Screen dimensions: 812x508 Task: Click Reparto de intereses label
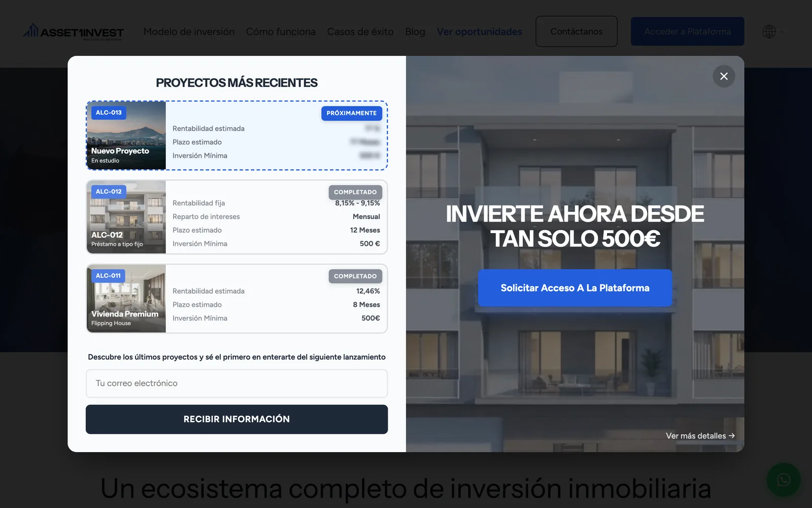(x=206, y=216)
